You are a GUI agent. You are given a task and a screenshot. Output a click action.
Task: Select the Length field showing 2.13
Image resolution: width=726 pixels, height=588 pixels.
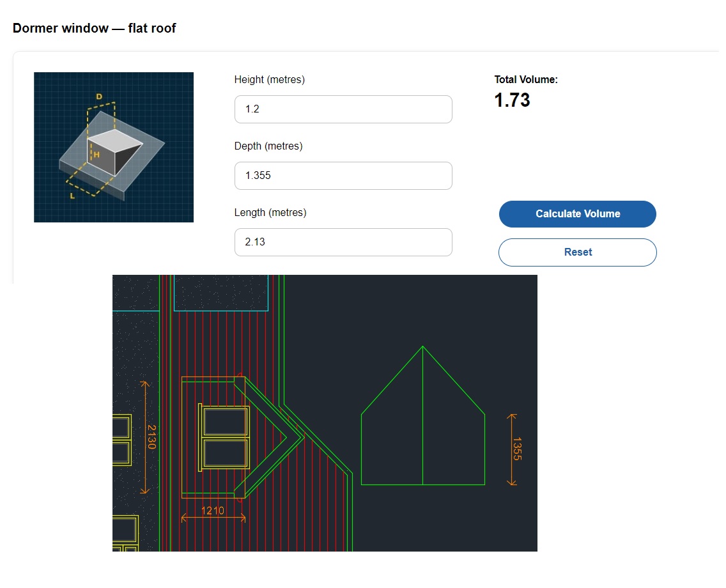(343, 242)
